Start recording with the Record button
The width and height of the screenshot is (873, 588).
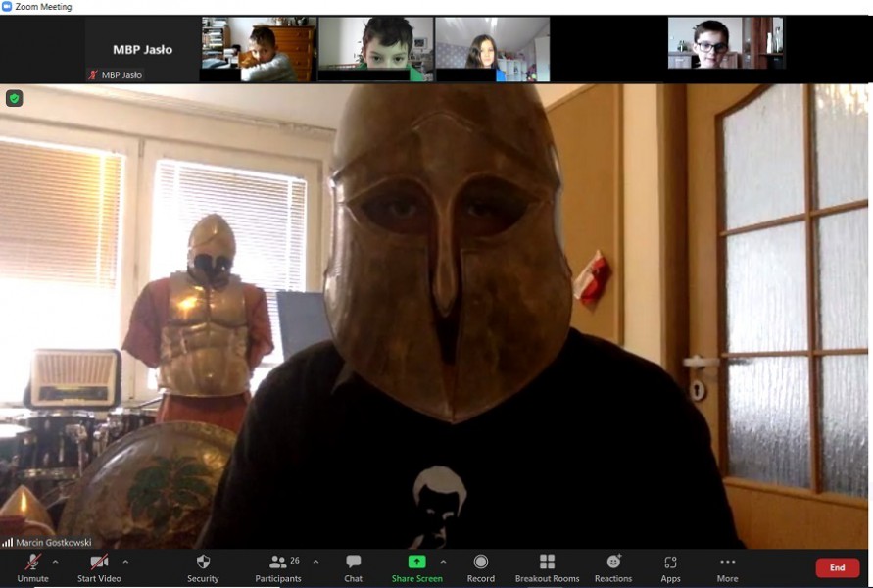point(480,568)
